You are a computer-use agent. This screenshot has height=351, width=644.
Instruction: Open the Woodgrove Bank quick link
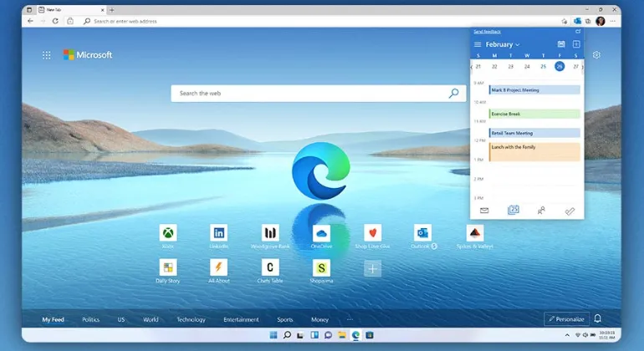coord(270,233)
